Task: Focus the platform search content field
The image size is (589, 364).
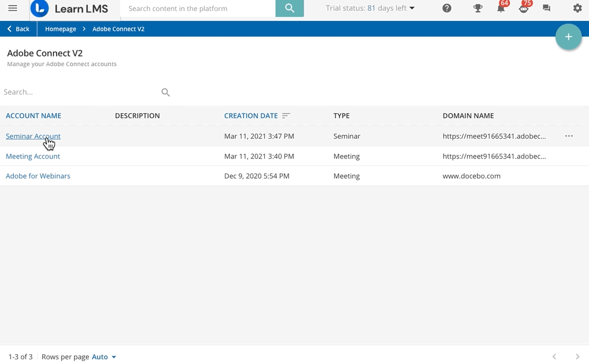Action: pos(198,8)
